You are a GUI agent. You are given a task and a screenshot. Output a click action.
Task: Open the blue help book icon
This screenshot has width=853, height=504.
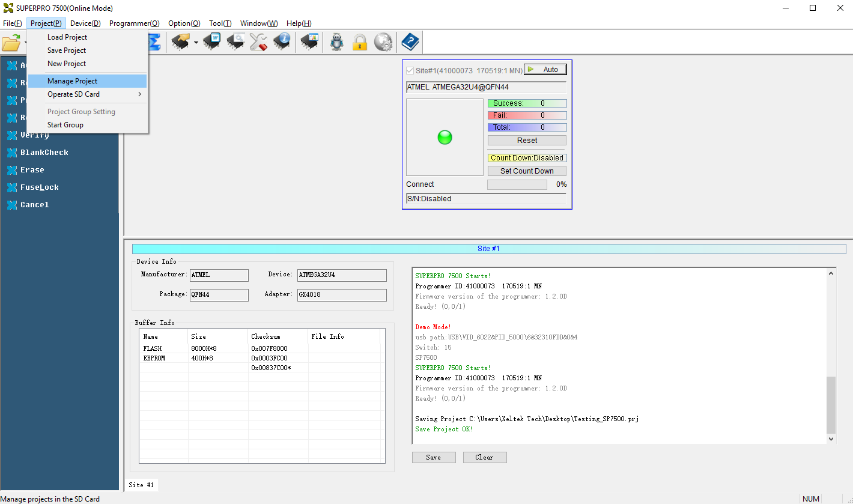tap(410, 42)
